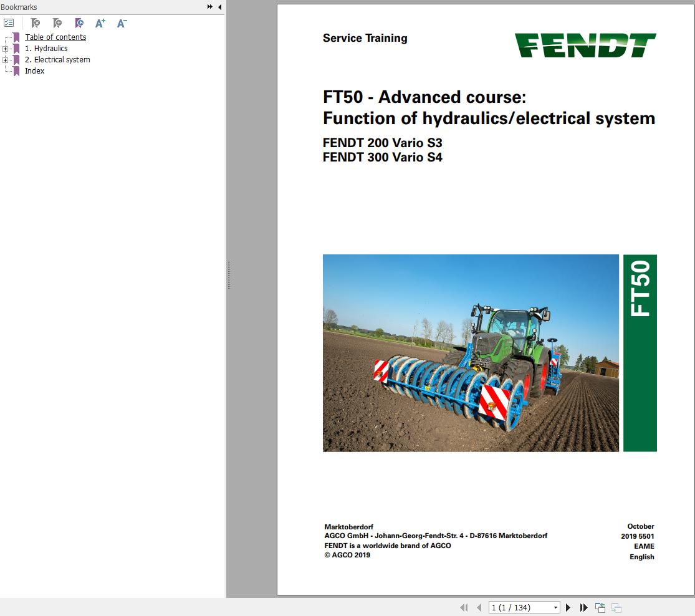Jump to last page button
This screenshot has height=616, width=695.
coord(584,607)
